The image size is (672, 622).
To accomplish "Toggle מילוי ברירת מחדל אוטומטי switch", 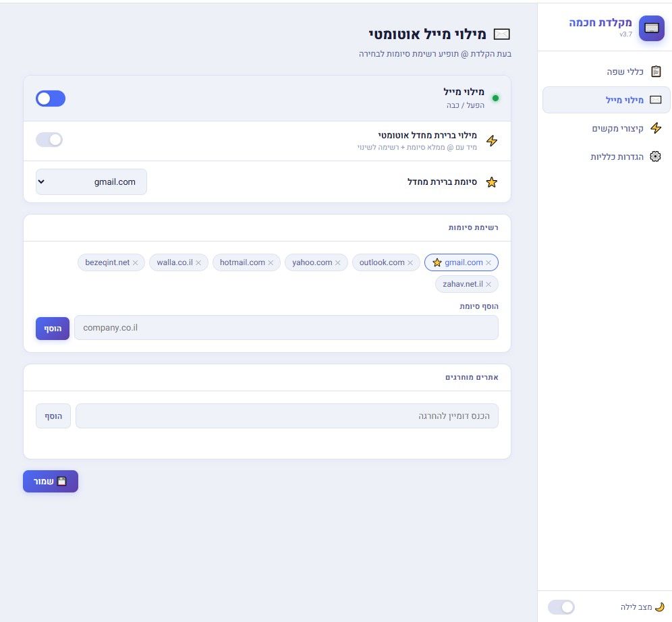I will [x=49, y=140].
